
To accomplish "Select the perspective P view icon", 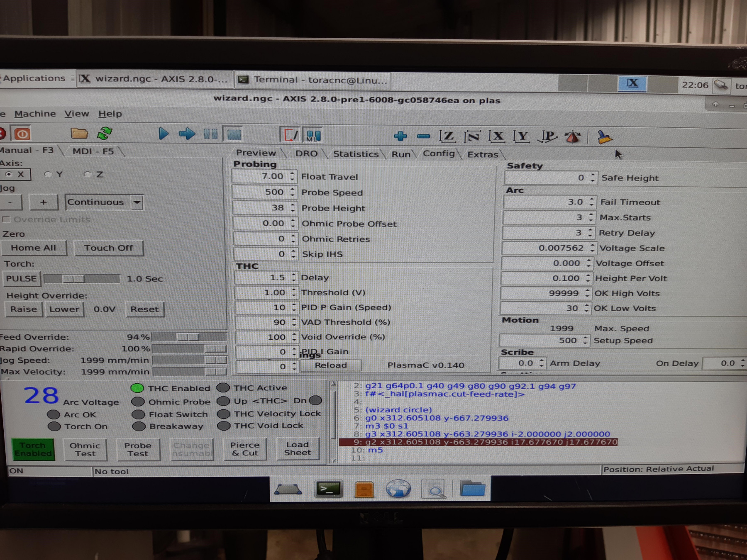I will (x=547, y=136).
